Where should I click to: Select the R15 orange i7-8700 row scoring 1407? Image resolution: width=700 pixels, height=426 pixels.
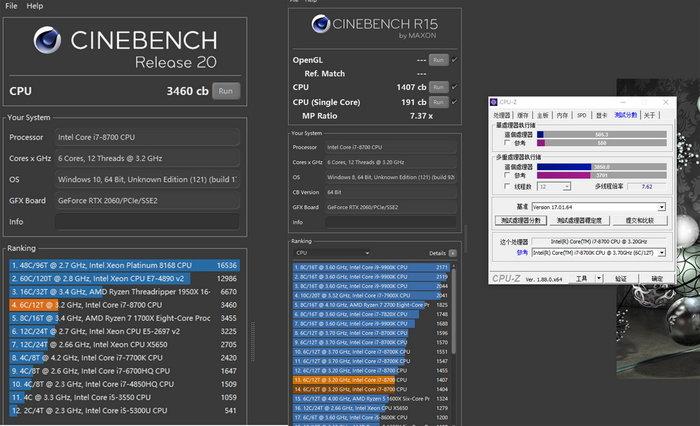pos(371,380)
